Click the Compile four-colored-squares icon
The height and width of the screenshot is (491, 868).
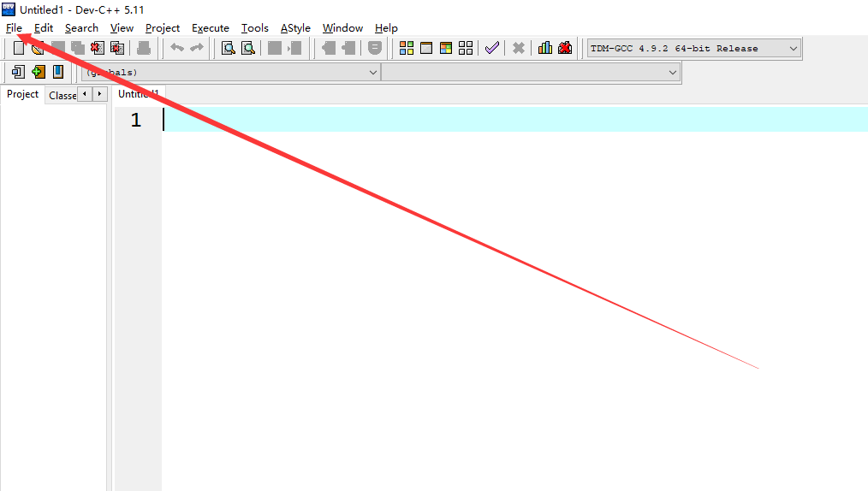tap(407, 48)
